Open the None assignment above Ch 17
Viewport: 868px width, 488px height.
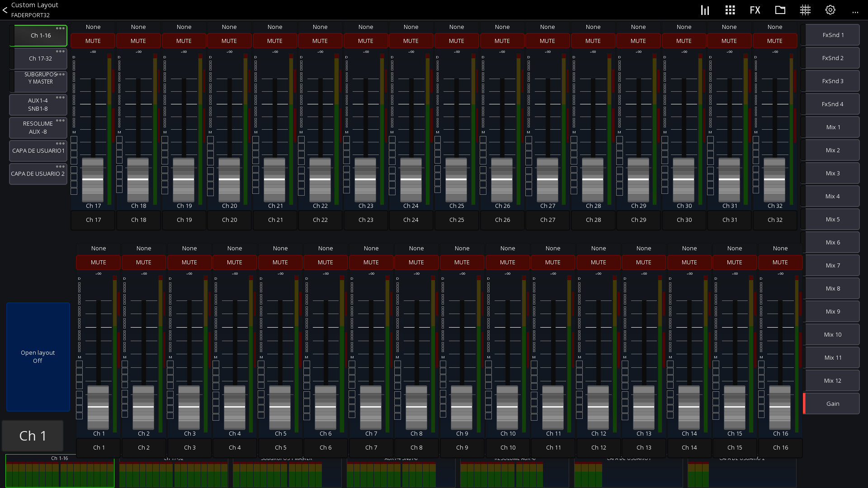tap(93, 27)
